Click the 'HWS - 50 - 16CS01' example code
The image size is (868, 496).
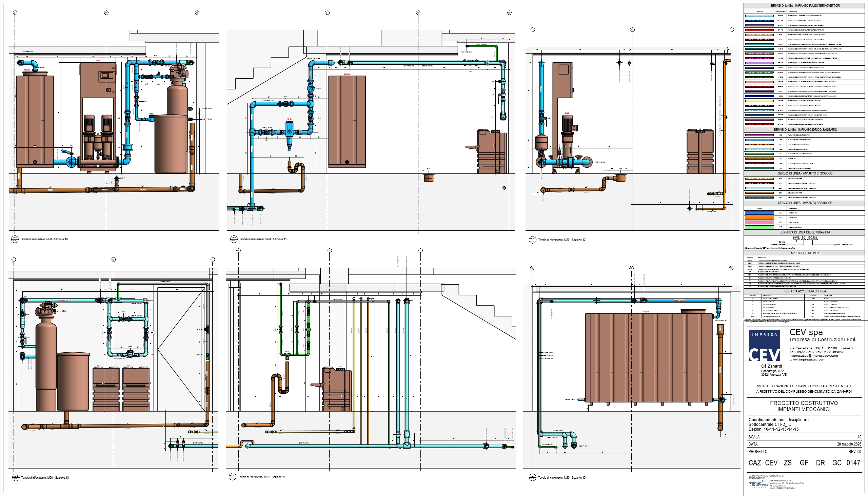[805, 238]
